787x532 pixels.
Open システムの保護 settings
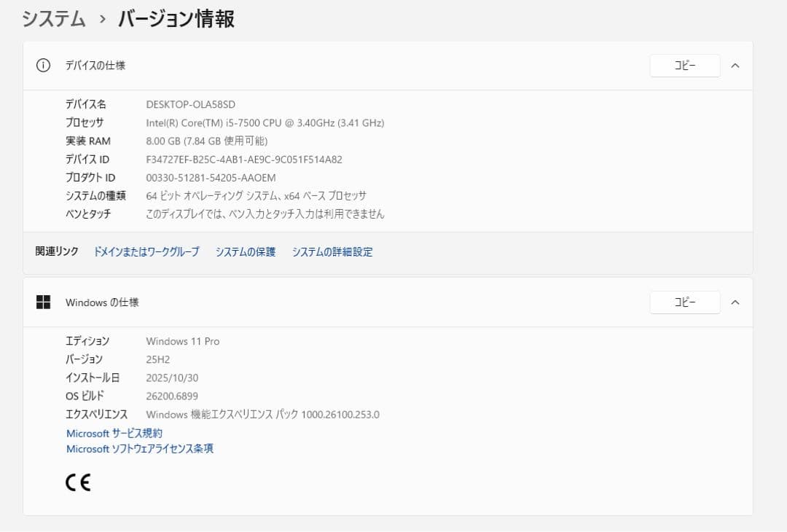coord(245,251)
